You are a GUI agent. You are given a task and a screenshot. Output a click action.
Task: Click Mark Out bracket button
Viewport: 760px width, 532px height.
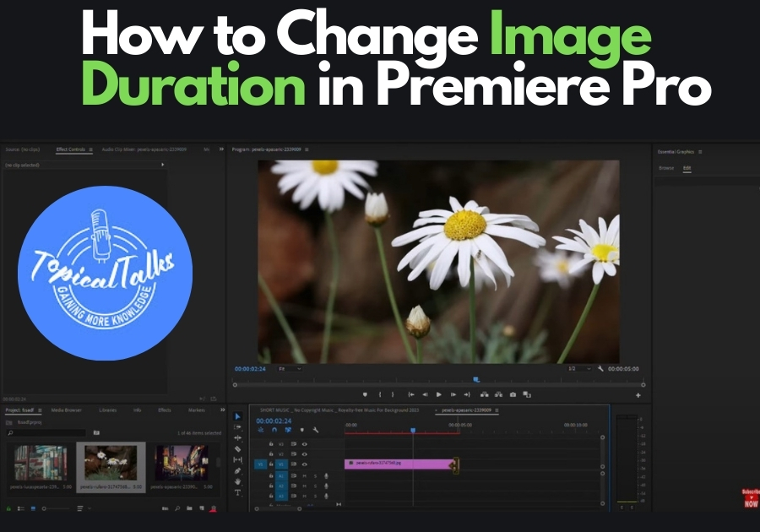point(393,394)
